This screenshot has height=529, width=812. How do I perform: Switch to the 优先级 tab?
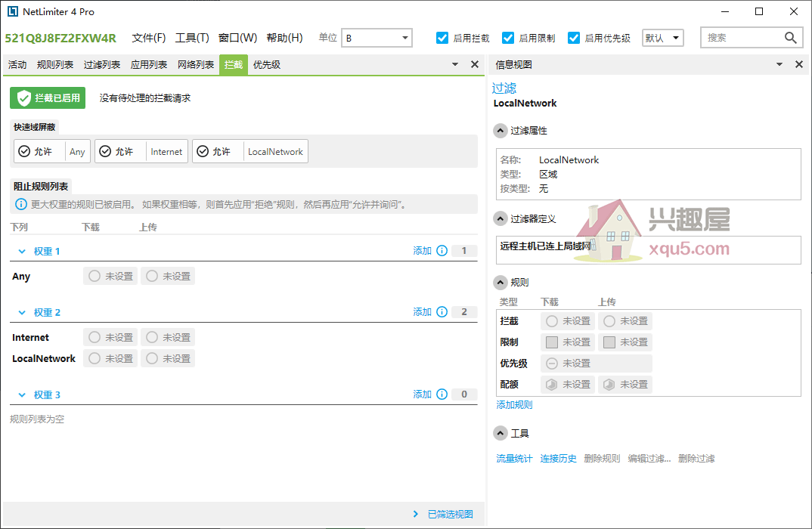267,65
